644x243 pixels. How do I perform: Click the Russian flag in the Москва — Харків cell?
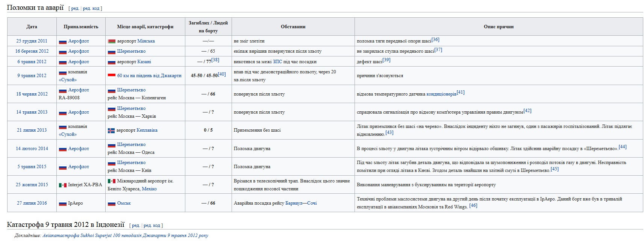(112, 109)
